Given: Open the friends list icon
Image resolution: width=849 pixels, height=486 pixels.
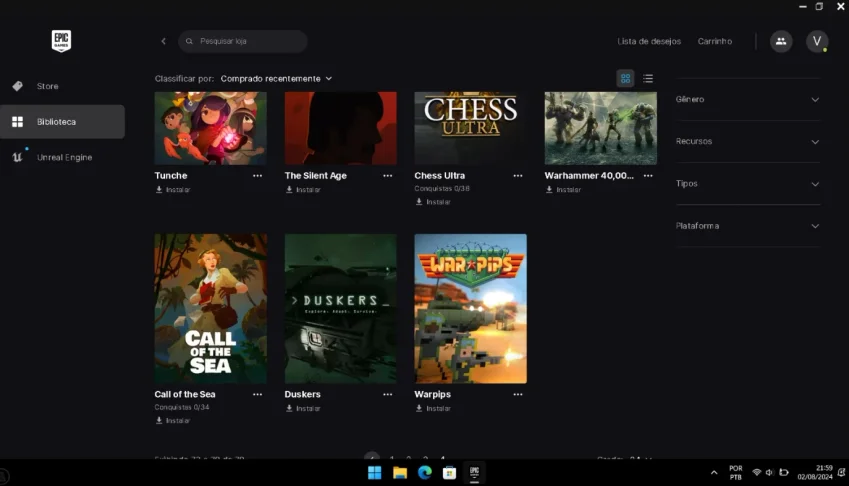Looking at the screenshot, I should click(781, 41).
